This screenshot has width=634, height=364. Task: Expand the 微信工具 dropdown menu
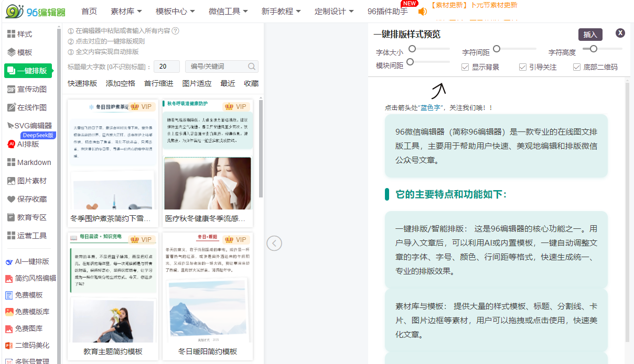coord(228,11)
